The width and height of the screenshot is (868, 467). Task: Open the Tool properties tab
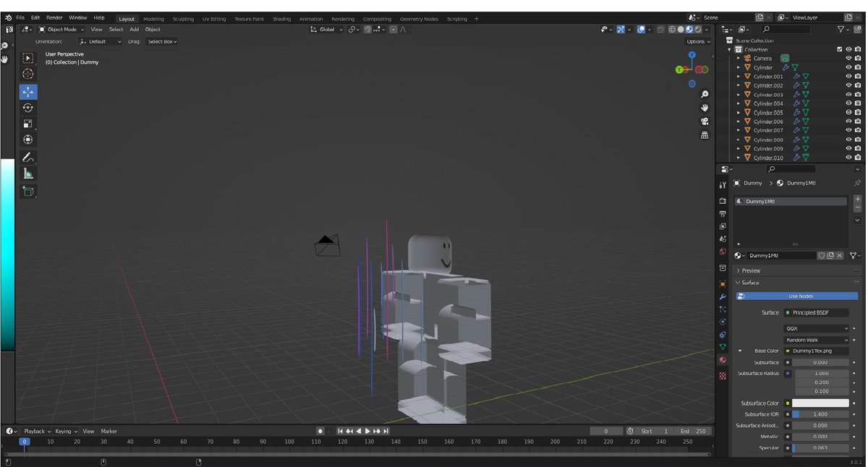pos(723,185)
